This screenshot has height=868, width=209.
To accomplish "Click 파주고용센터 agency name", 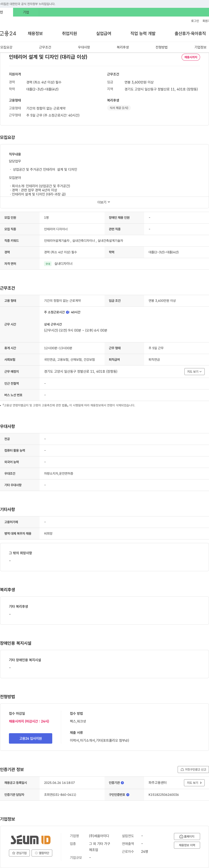I will (x=157, y=783).
